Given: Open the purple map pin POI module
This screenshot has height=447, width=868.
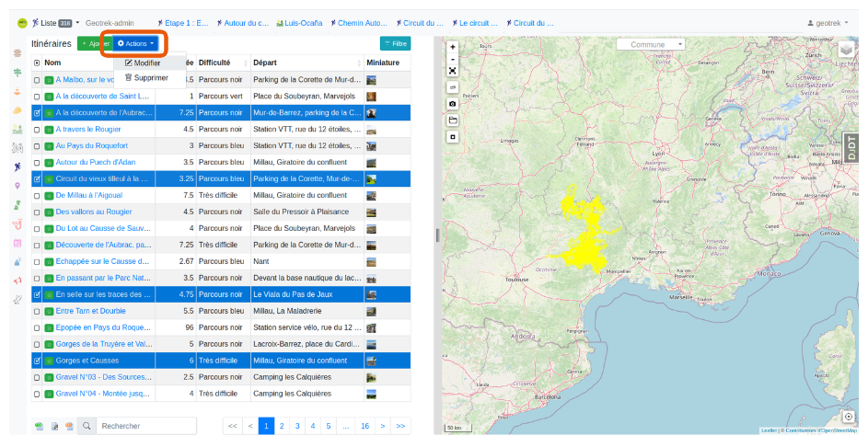Looking at the screenshot, I should click(17, 186).
